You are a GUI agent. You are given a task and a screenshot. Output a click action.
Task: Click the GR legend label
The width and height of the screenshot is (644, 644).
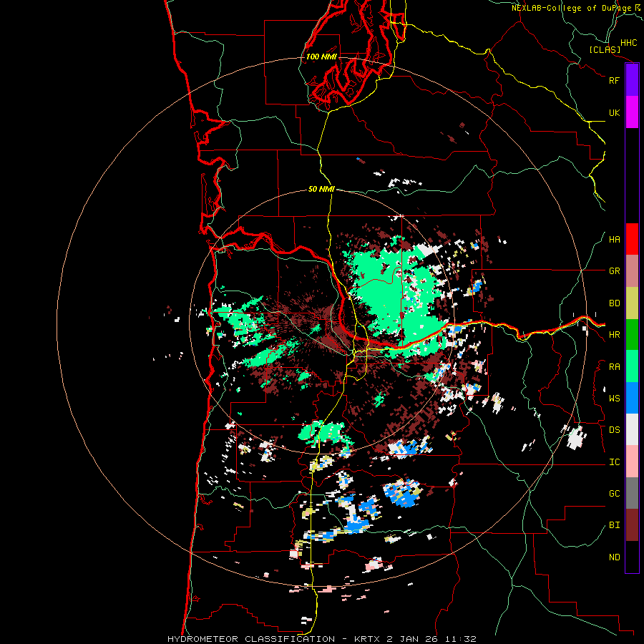614,271
